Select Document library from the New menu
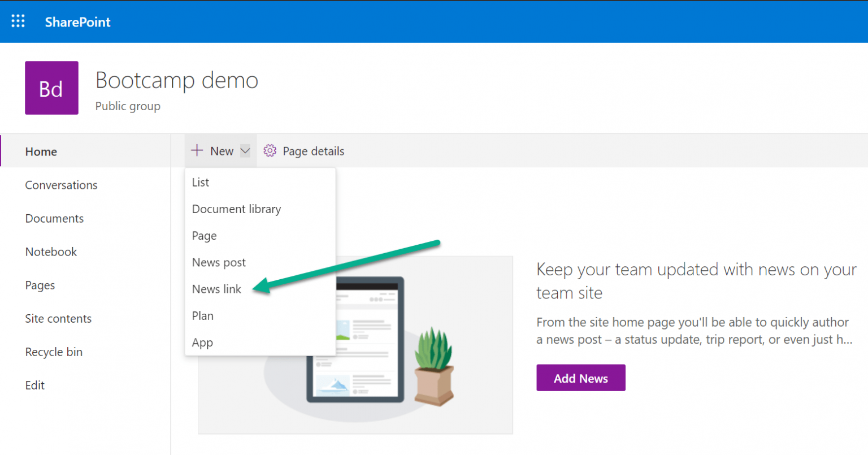Image resolution: width=868 pixels, height=455 pixels. (236, 209)
